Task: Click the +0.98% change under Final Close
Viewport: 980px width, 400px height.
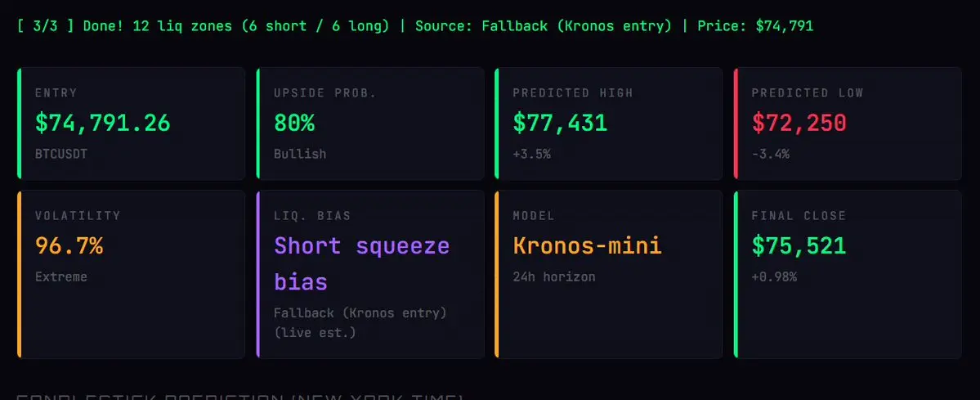Action: coord(774,276)
